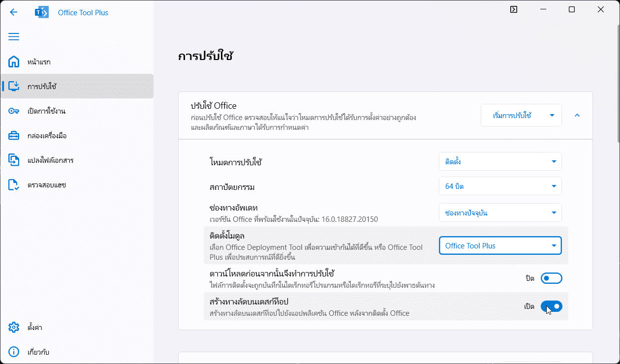Close the Office Tool Plus window
Screen dimensions: 620x364
601,9
